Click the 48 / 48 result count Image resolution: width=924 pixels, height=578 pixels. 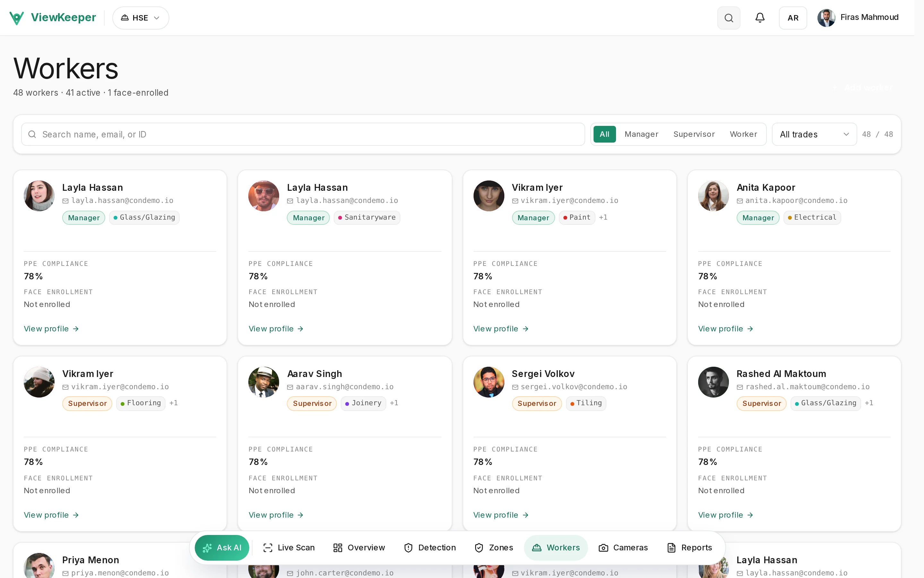[x=877, y=134]
